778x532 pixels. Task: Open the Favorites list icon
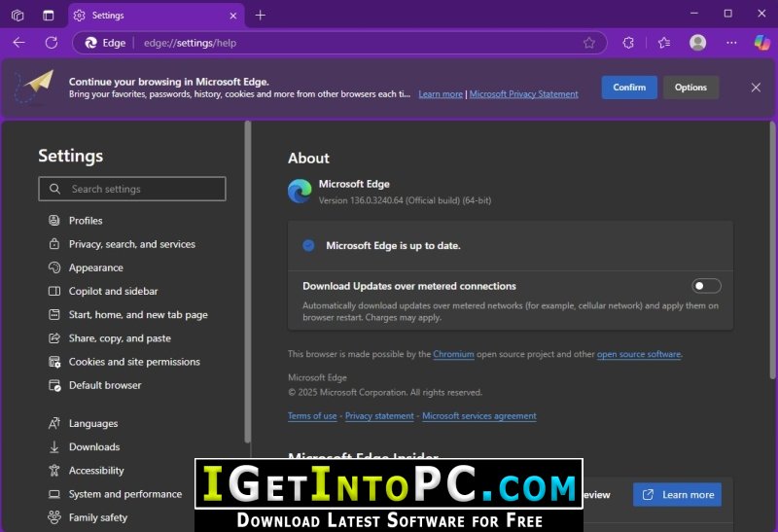664,43
